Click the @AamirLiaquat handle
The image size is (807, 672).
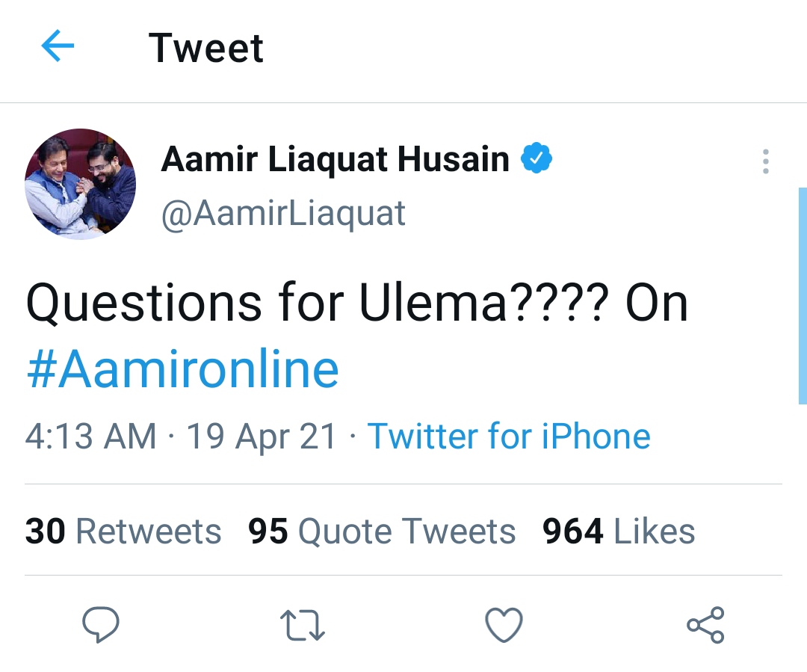pyautogui.click(x=284, y=214)
